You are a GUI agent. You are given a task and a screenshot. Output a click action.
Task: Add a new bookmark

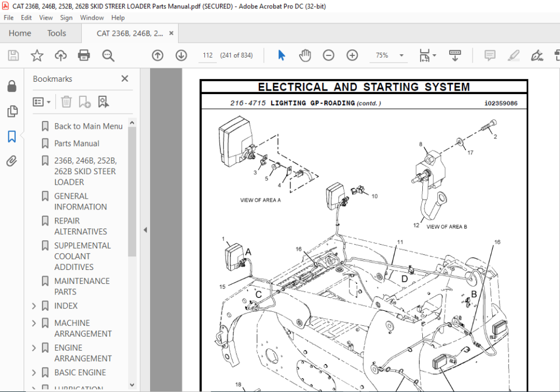tap(85, 102)
